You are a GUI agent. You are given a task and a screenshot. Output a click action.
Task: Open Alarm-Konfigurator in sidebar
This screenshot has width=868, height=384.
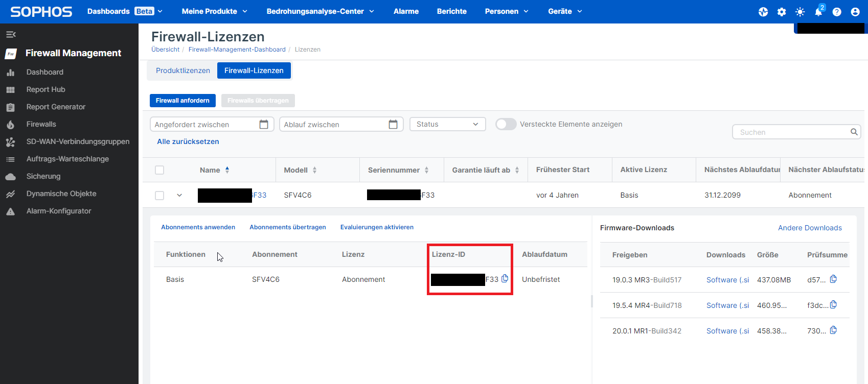59,211
